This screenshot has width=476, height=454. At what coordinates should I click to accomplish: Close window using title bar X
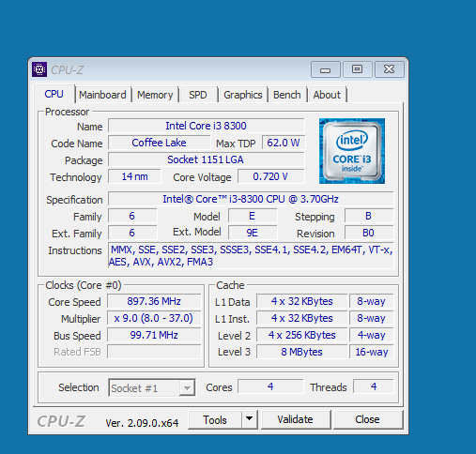pos(390,69)
